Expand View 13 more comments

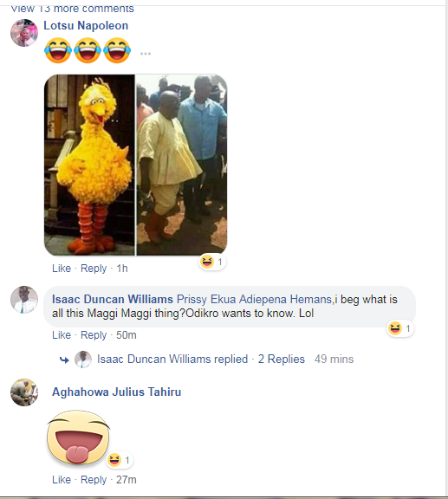point(73,9)
